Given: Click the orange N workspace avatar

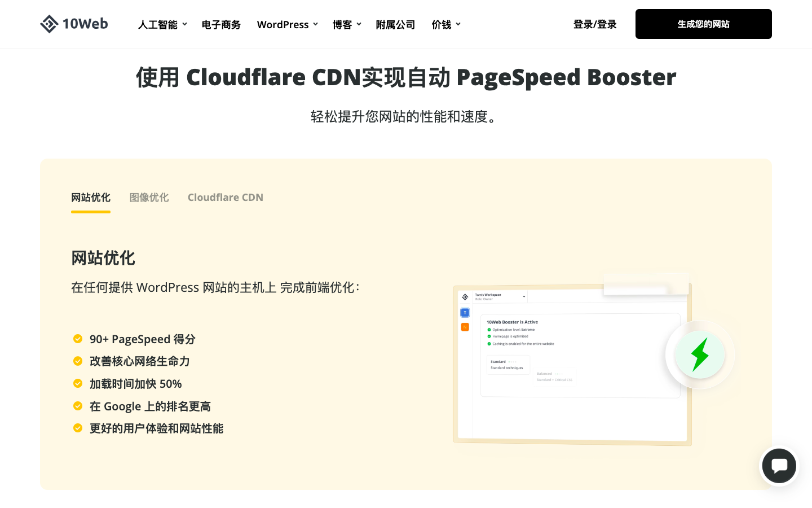Looking at the screenshot, I should tap(465, 327).
